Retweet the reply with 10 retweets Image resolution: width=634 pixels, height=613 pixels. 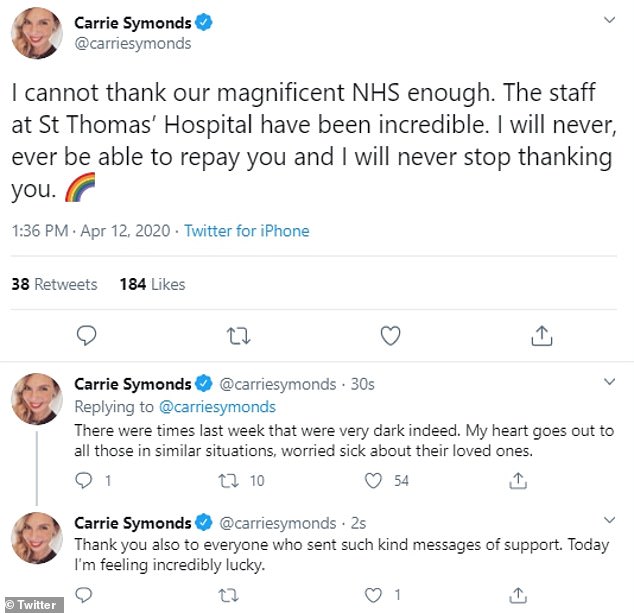(231, 481)
